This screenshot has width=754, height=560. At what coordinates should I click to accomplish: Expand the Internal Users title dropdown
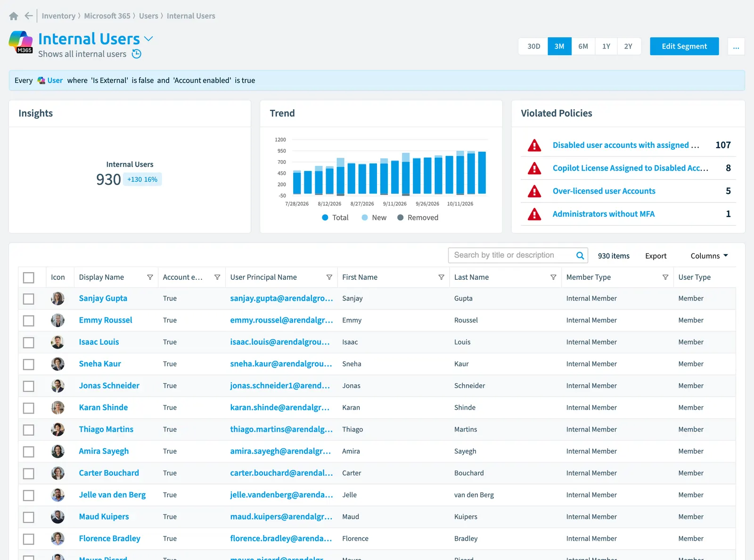148,39
